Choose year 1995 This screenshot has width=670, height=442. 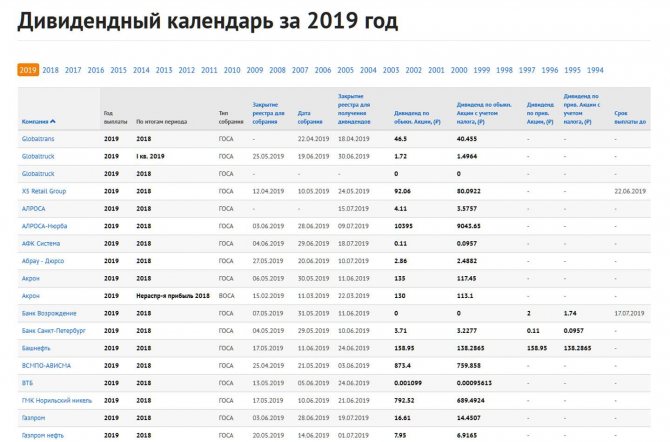572,70
